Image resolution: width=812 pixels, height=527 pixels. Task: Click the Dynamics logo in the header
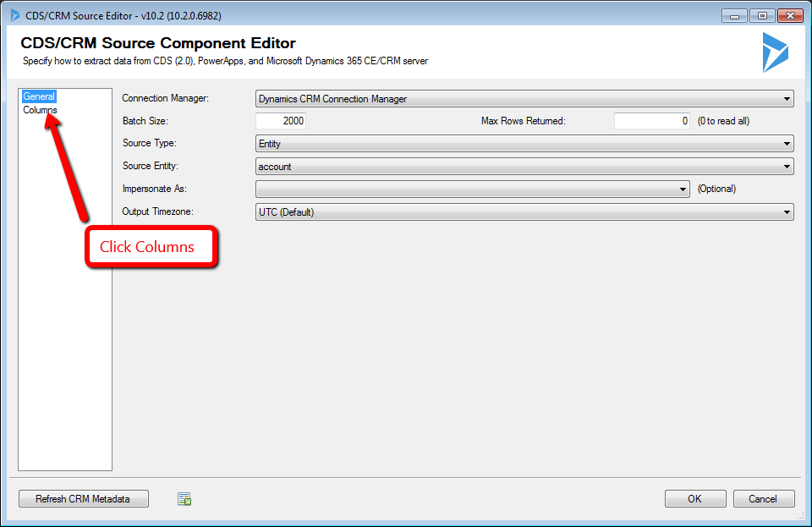click(776, 52)
